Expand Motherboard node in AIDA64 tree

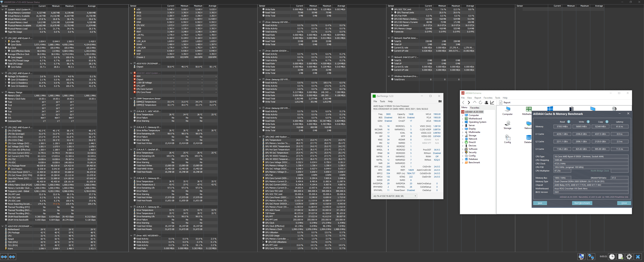tap(463, 119)
